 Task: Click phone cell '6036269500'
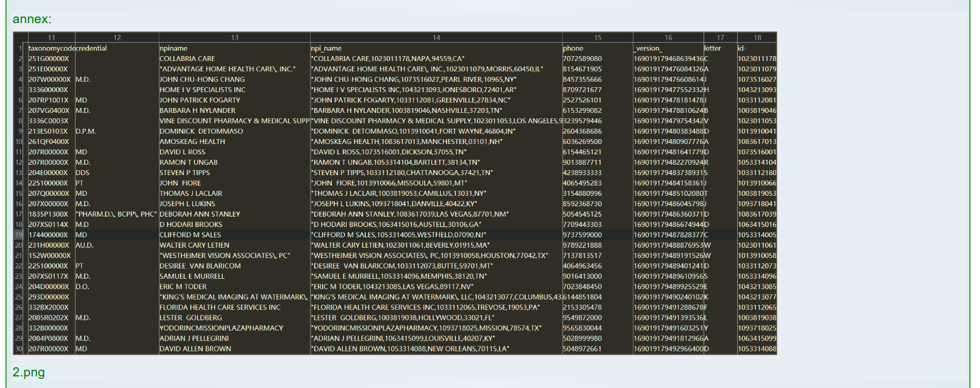coord(597,142)
